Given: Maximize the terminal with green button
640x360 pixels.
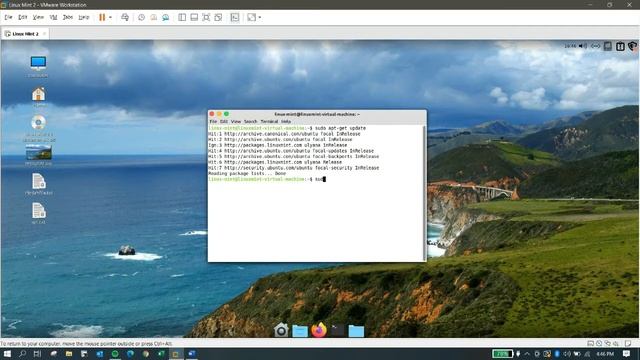Looking at the screenshot, I should (x=227, y=114).
